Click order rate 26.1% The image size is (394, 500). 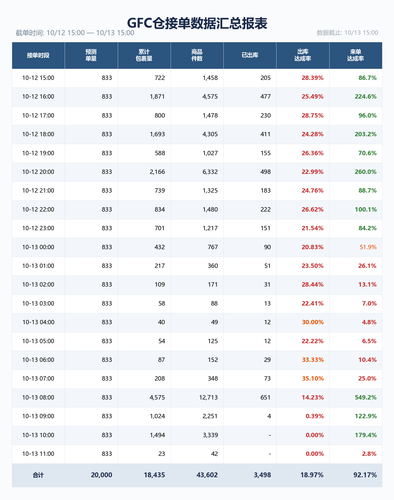point(367,266)
